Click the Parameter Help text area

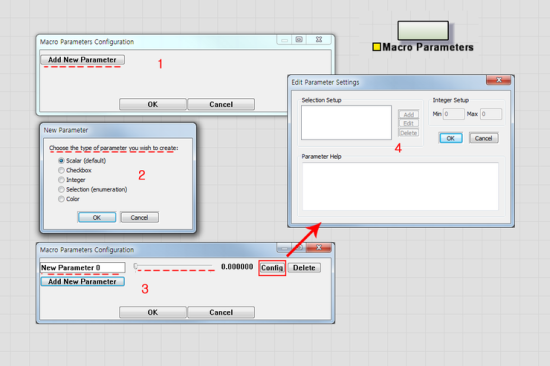tap(400, 186)
